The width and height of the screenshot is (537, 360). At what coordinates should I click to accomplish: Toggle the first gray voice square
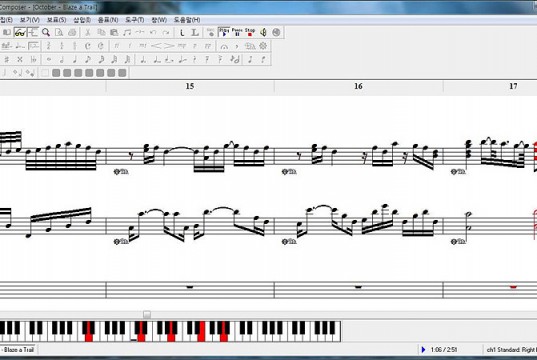tap(56, 73)
